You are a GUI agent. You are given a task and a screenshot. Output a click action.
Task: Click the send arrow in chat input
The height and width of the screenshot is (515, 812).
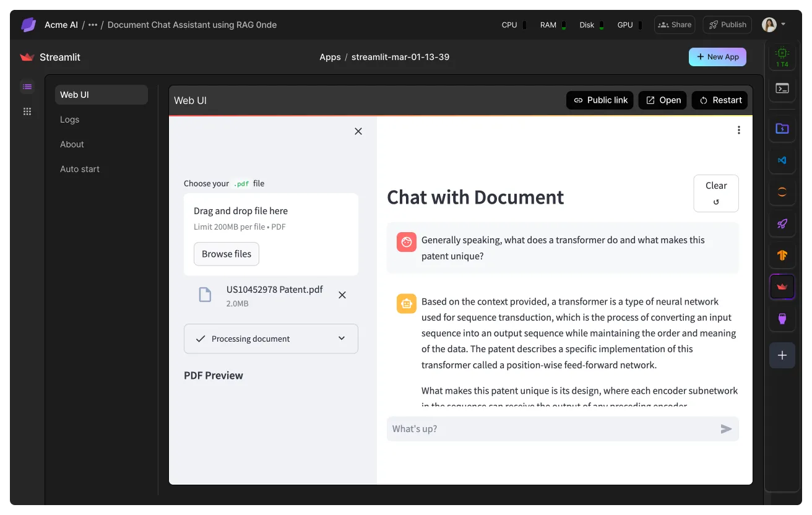tap(726, 429)
